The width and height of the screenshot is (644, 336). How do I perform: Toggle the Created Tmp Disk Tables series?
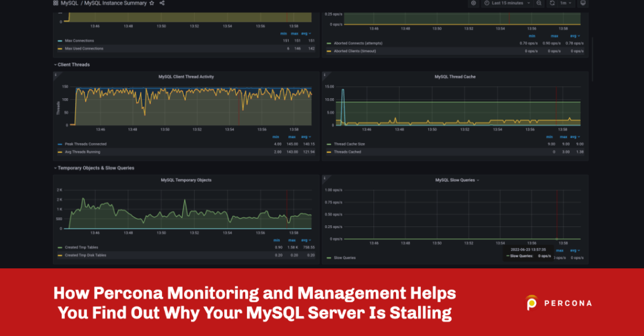point(85,255)
